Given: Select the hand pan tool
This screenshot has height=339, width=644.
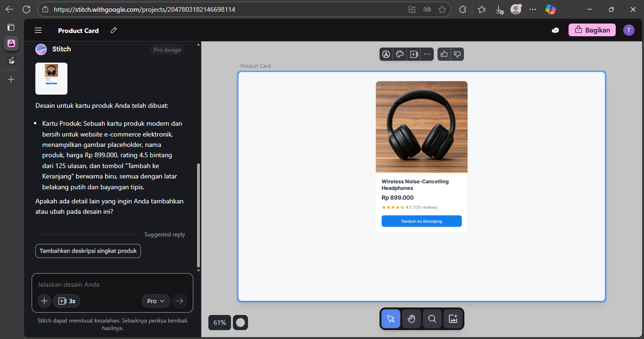Looking at the screenshot, I should tap(411, 319).
